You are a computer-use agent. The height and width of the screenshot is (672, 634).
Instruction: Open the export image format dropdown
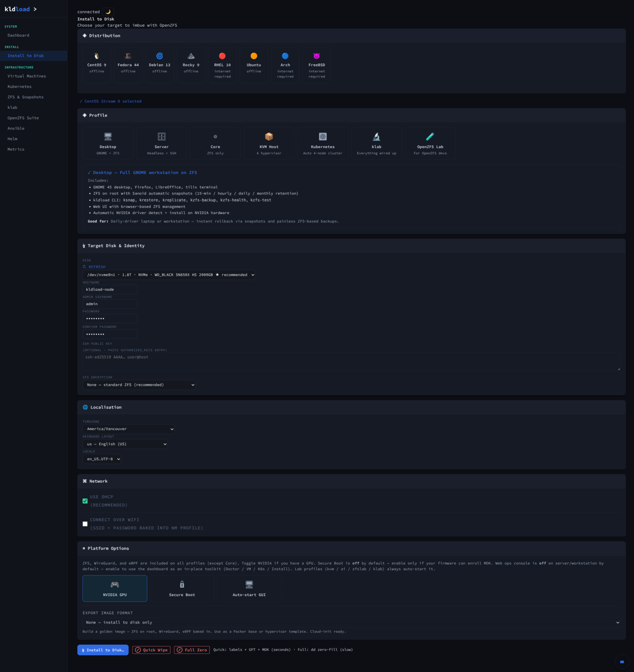click(351, 623)
